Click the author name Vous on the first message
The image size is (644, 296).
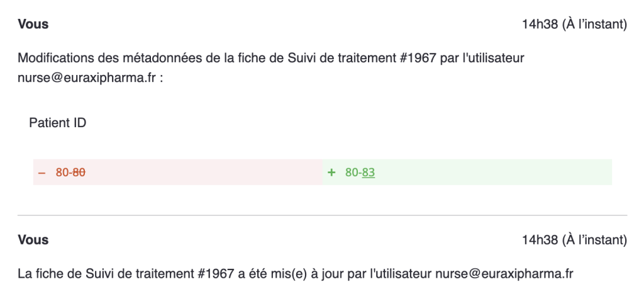point(33,25)
